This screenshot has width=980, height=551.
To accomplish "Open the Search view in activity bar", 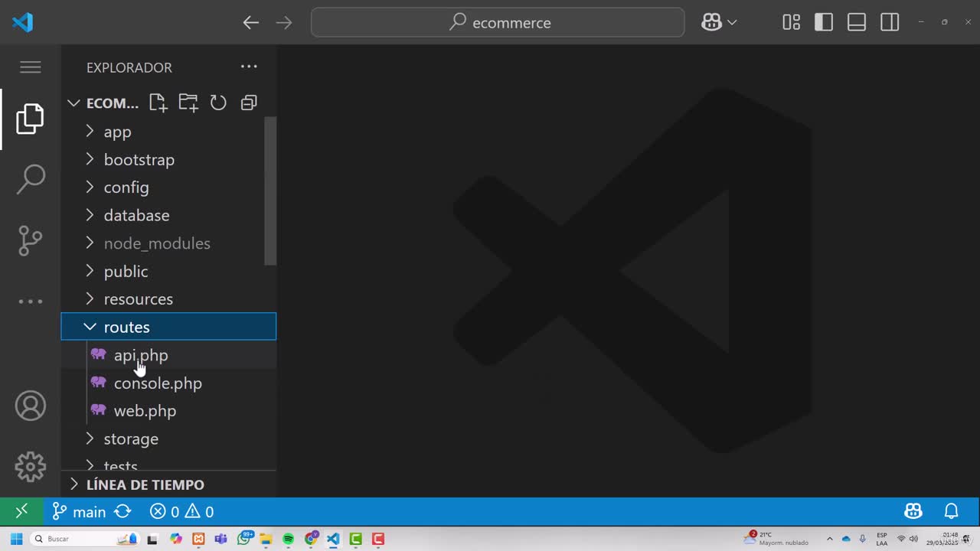I will [31, 179].
